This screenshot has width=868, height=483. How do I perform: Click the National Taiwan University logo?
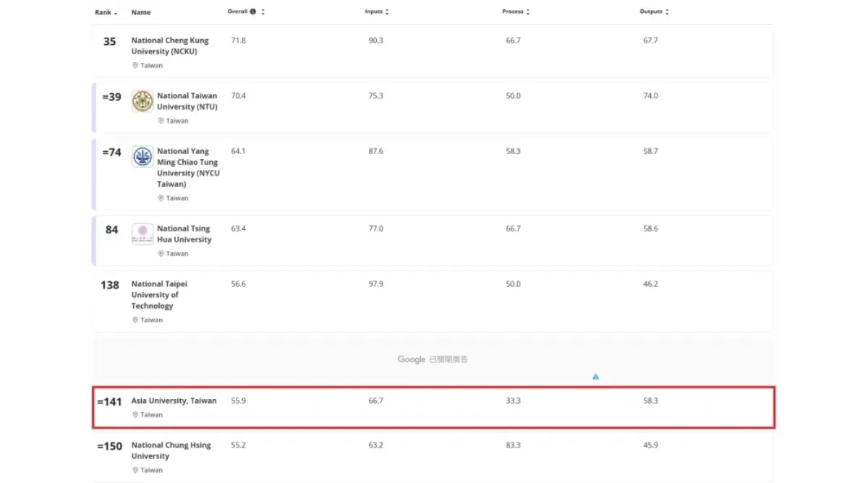(x=142, y=101)
